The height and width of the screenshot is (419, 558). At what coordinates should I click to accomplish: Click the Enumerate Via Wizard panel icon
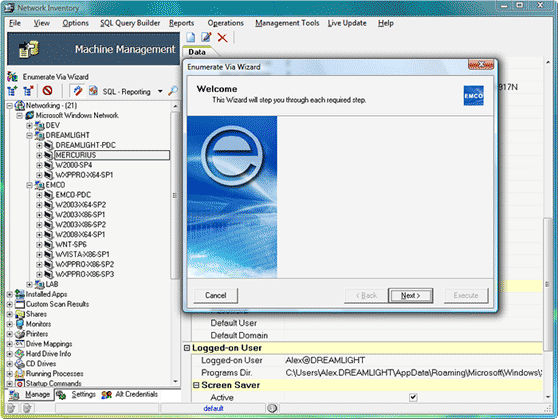pyautogui.click(x=12, y=77)
